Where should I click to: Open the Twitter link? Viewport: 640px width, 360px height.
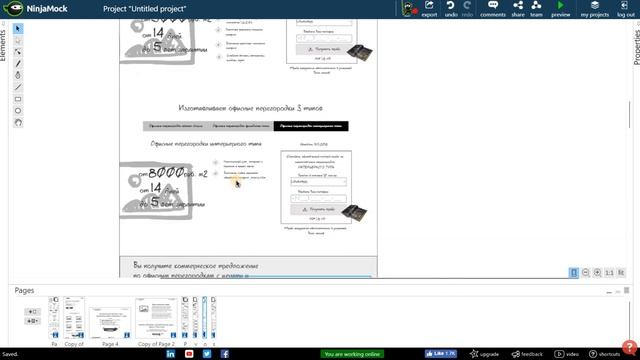pyautogui.click(x=207, y=354)
